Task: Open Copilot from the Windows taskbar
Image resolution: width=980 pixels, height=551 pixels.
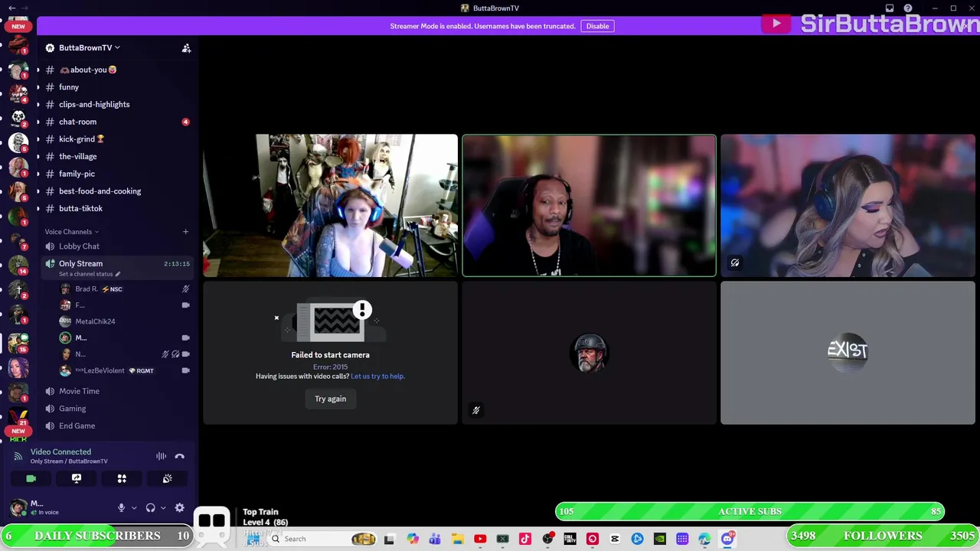Action: point(413,539)
